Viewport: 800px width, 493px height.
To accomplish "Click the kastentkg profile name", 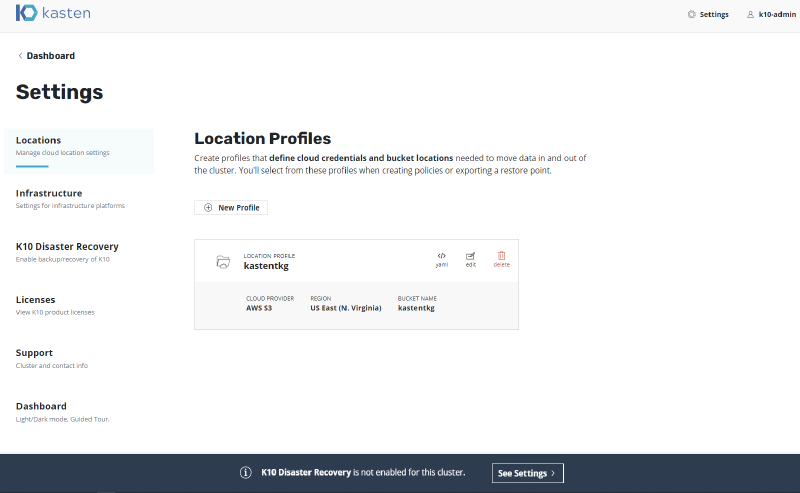I will 266,266.
